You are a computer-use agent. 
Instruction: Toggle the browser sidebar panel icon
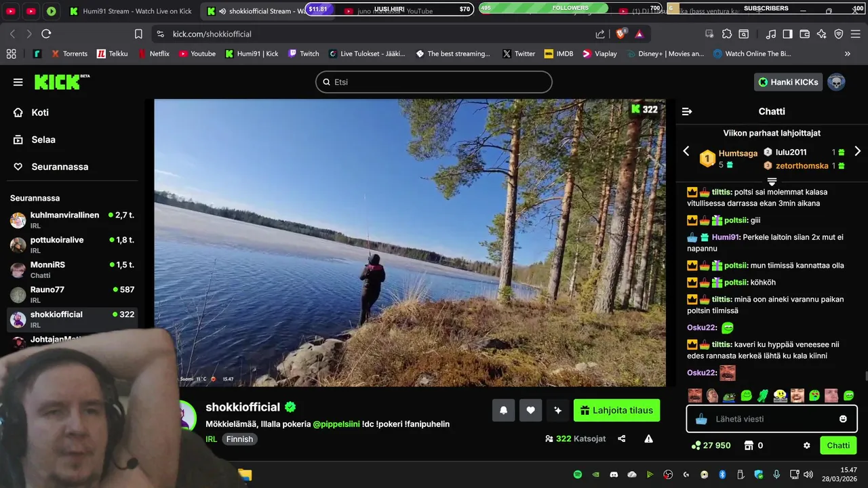click(x=788, y=34)
